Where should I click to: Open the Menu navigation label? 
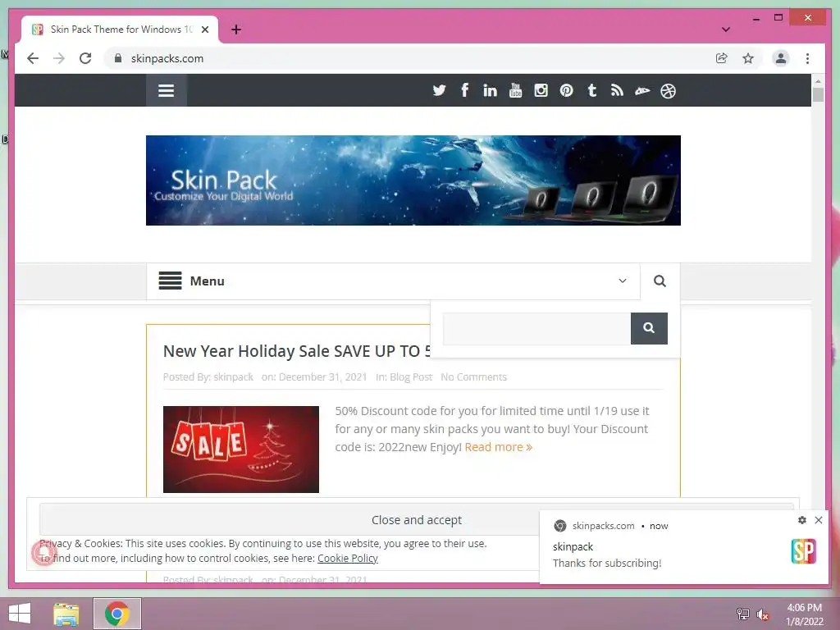click(207, 281)
